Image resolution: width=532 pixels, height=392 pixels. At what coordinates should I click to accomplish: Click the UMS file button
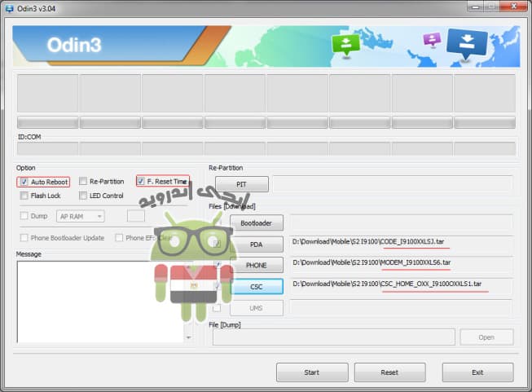257,308
